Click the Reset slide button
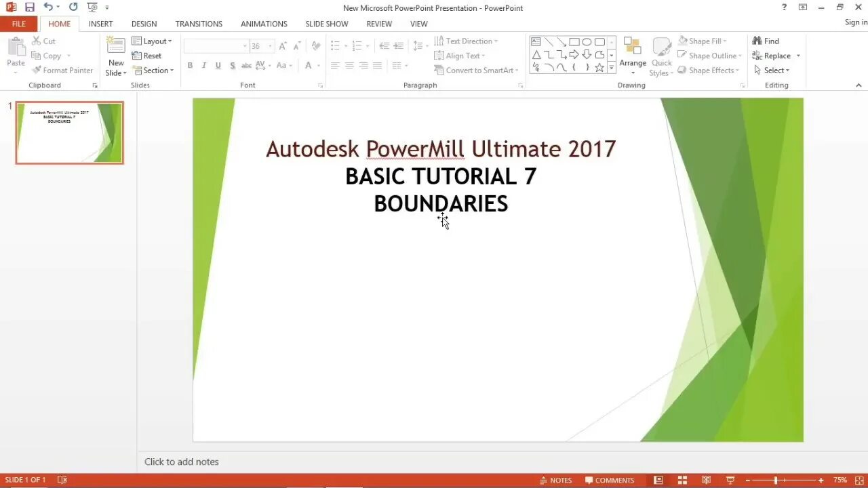Screen dimensions: 868x488 pyautogui.click(x=146, y=56)
